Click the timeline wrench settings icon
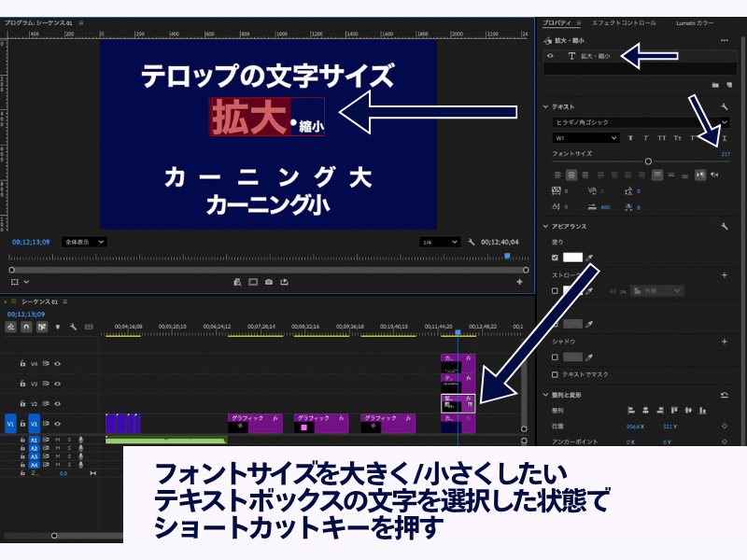 click(x=74, y=327)
